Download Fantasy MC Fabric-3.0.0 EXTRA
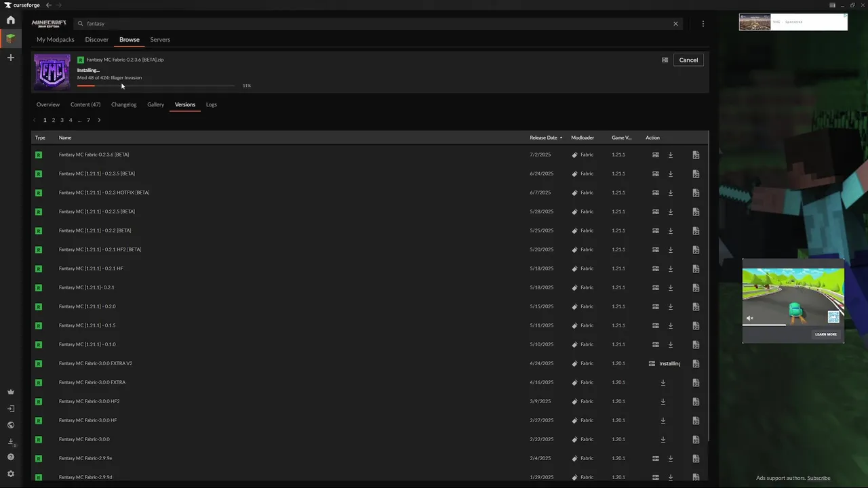Viewport: 868px width, 488px height. coord(663,382)
